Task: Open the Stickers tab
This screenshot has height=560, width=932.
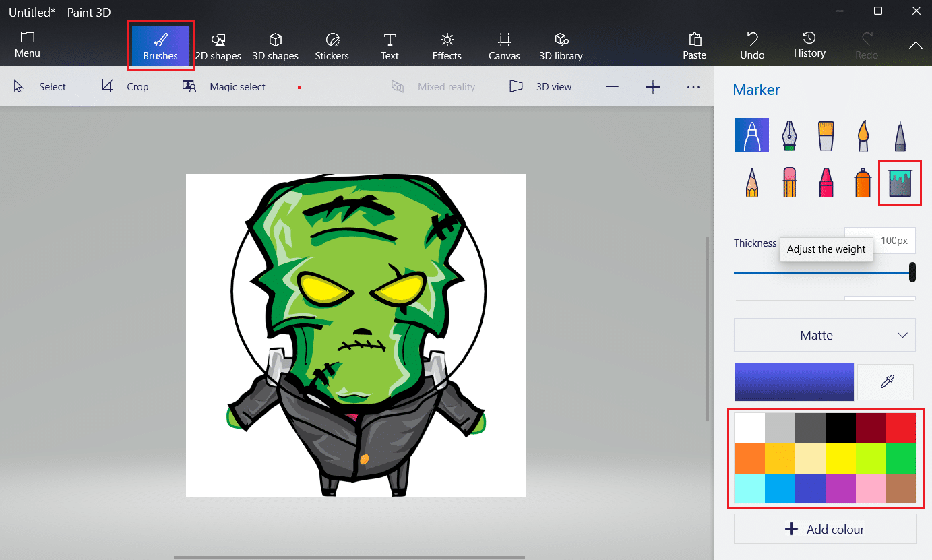Action: point(332,46)
